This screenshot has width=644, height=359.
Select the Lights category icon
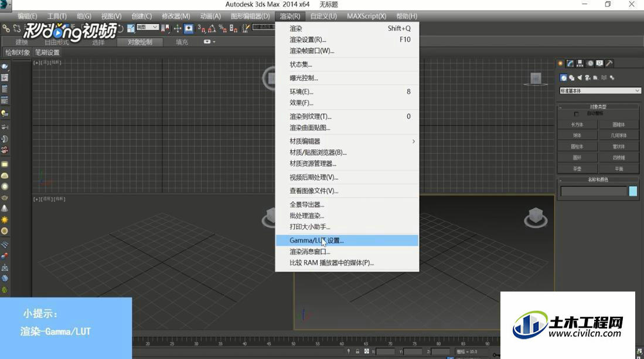click(580, 77)
